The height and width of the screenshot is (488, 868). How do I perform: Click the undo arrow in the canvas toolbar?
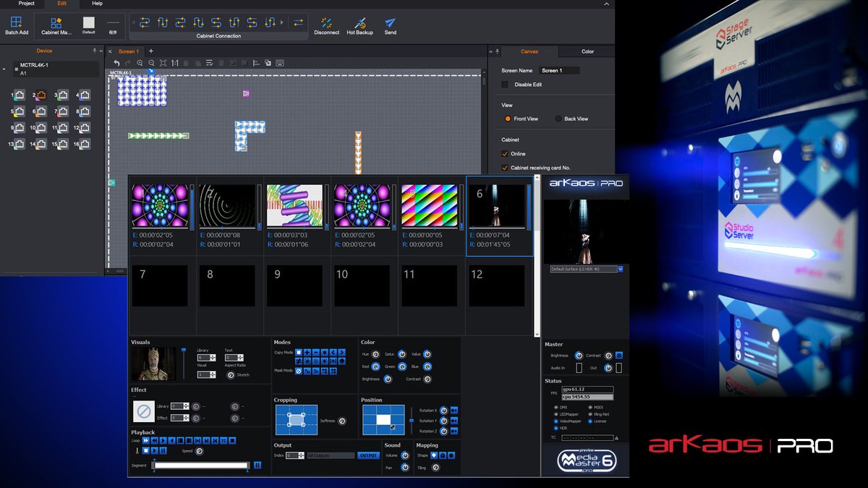pyautogui.click(x=117, y=63)
